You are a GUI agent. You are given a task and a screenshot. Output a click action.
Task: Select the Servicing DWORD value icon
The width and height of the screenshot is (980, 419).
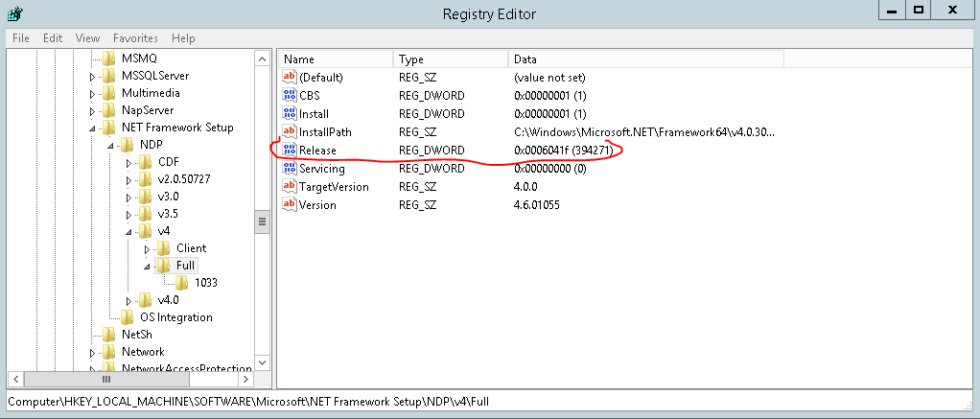290,168
